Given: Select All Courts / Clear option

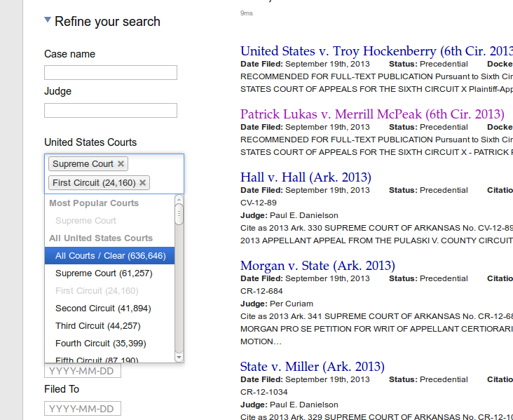Looking at the screenshot, I should pyautogui.click(x=110, y=256).
